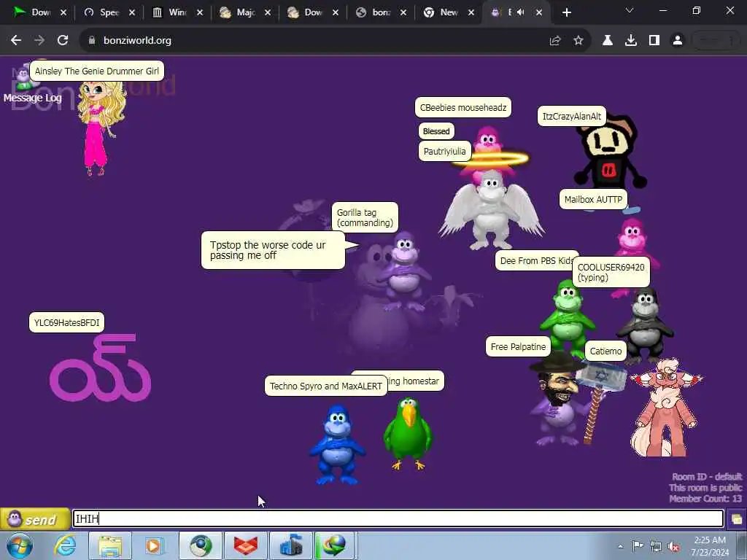
Task: Click the green parrot avatar
Action: click(408, 433)
